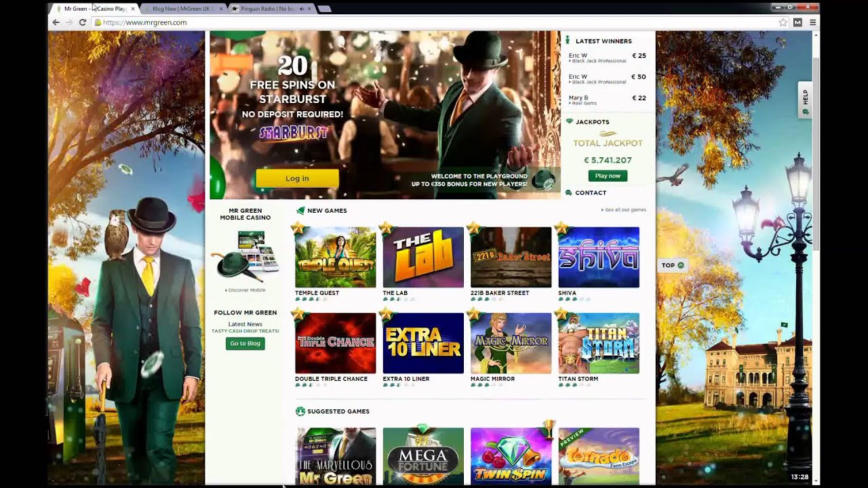Click the Jackpots heading icon
868x488 pixels.
(x=569, y=122)
